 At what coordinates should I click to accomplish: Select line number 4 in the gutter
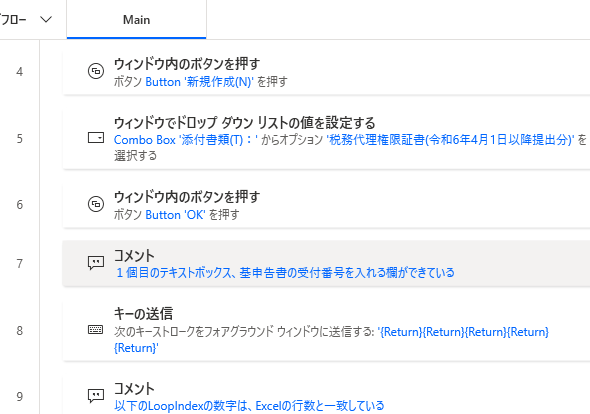point(20,72)
